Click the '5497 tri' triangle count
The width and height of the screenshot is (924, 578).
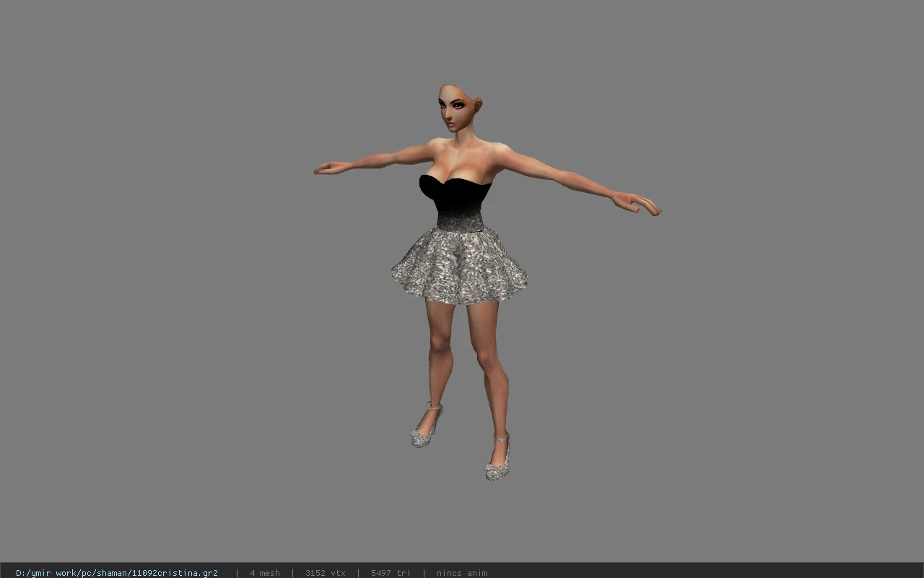[391, 573]
